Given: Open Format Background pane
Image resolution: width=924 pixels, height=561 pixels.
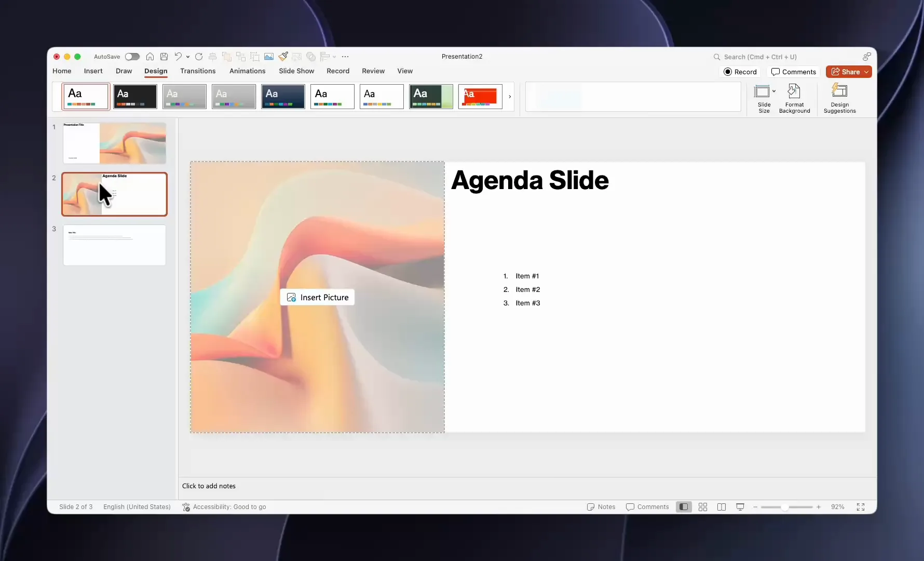Looking at the screenshot, I should [794, 98].
